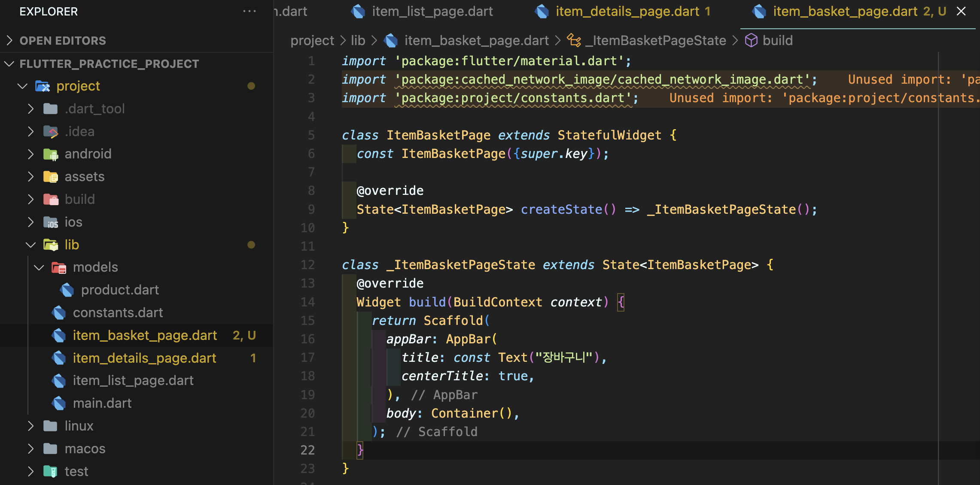Click the Explorer more actions ellipsis
Screen dimensions: 980x485
pos(249,12)
